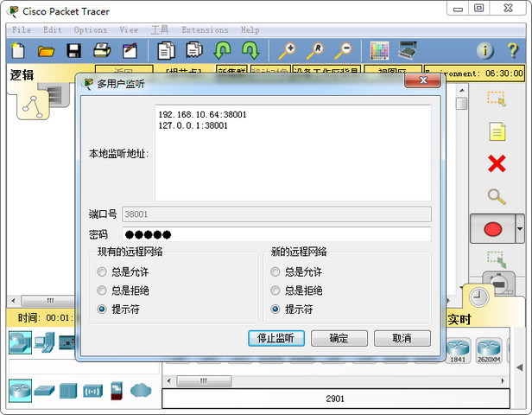Pick the 2620XM router model
The height and width of the screenshot is (415, 532).
point(489,351)
